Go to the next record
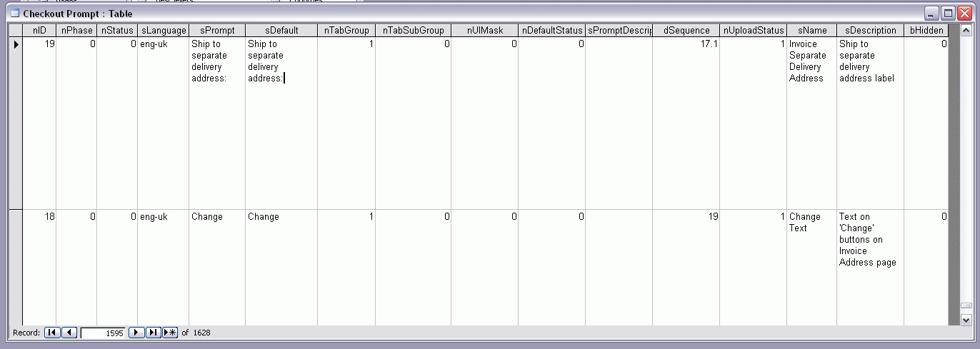 pyautogui.click(x=136, y=333)
